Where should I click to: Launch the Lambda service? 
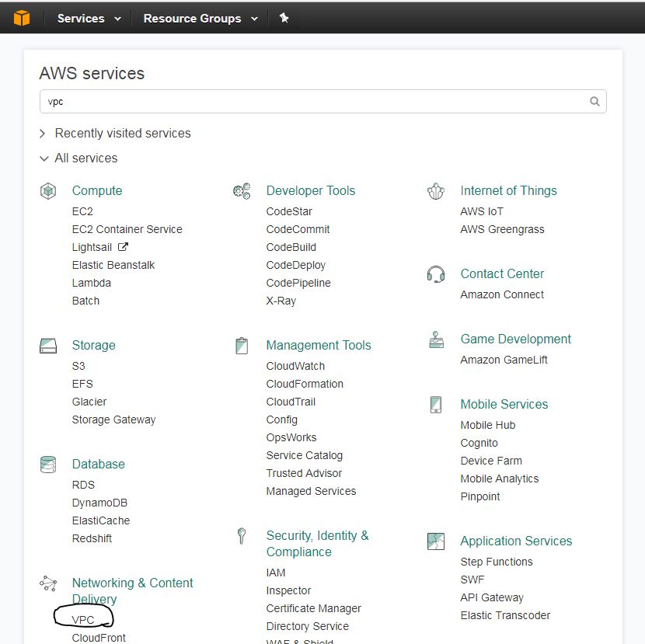92,283
